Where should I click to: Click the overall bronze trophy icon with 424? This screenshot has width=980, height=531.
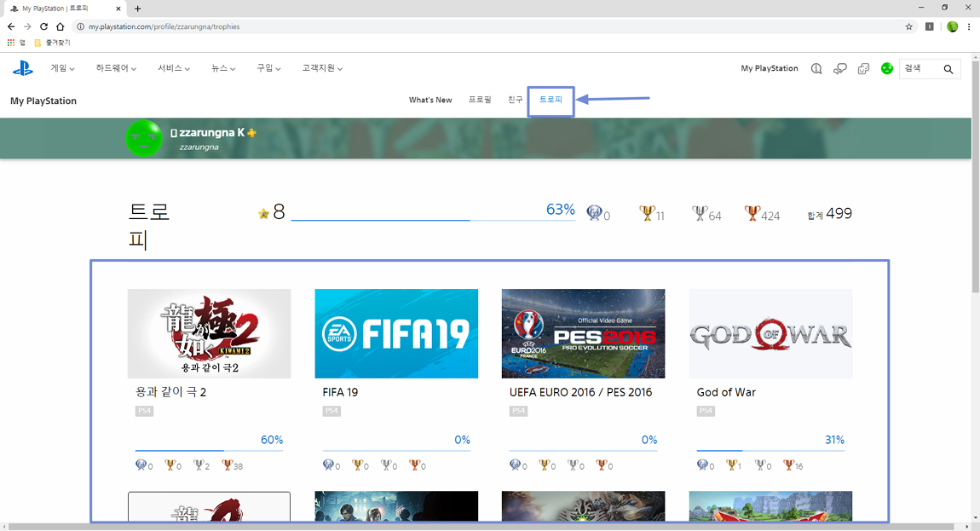(x=752, y=213)
